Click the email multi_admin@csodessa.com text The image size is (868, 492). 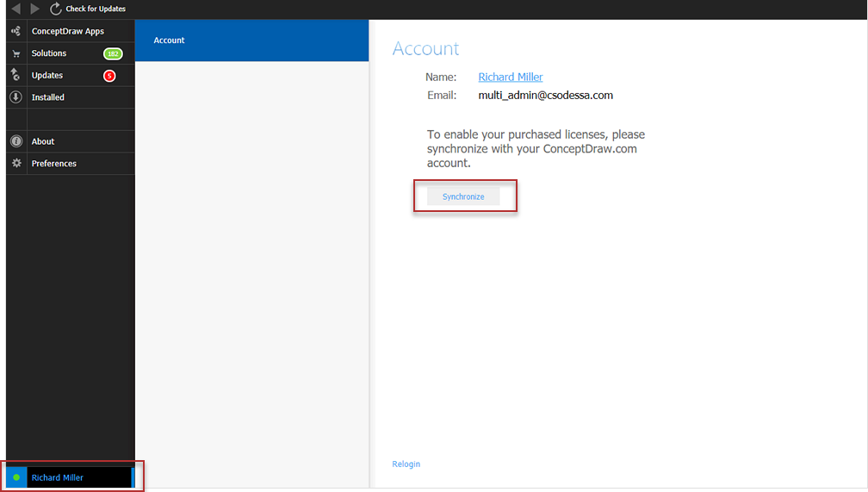click(x=545, y=96)
